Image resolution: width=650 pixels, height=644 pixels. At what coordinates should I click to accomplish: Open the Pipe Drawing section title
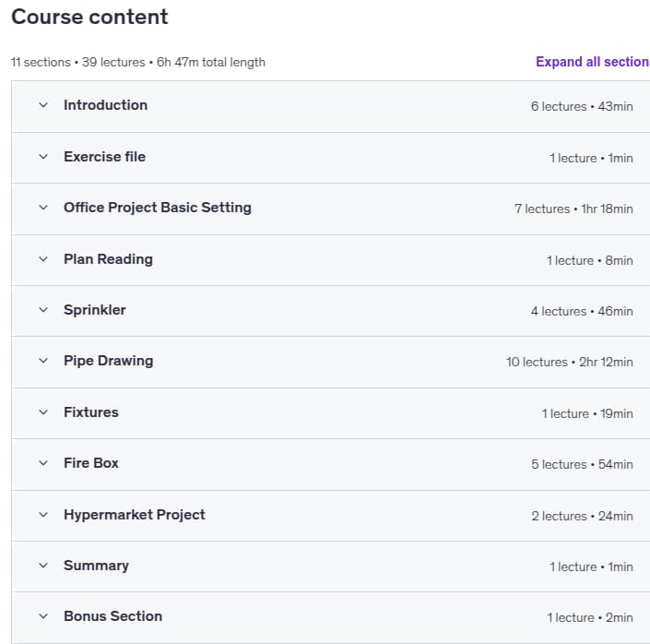tap(109, 361)
